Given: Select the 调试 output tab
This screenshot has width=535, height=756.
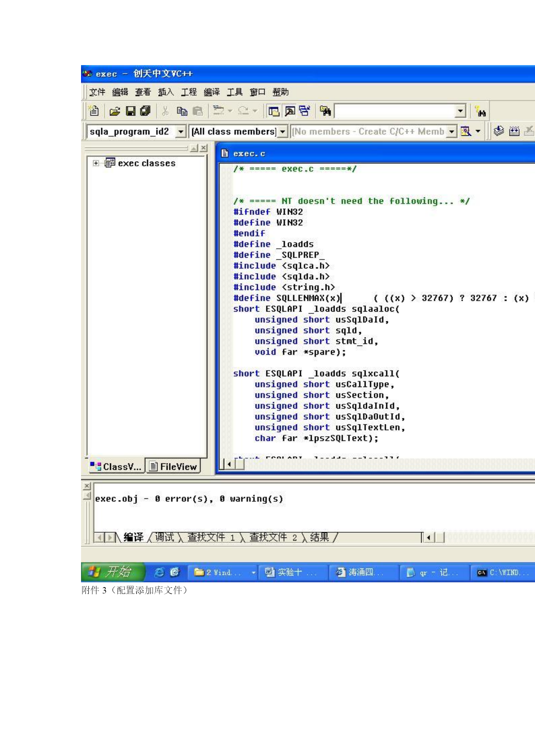Looking at the screenshot, I should coord(165,537).
